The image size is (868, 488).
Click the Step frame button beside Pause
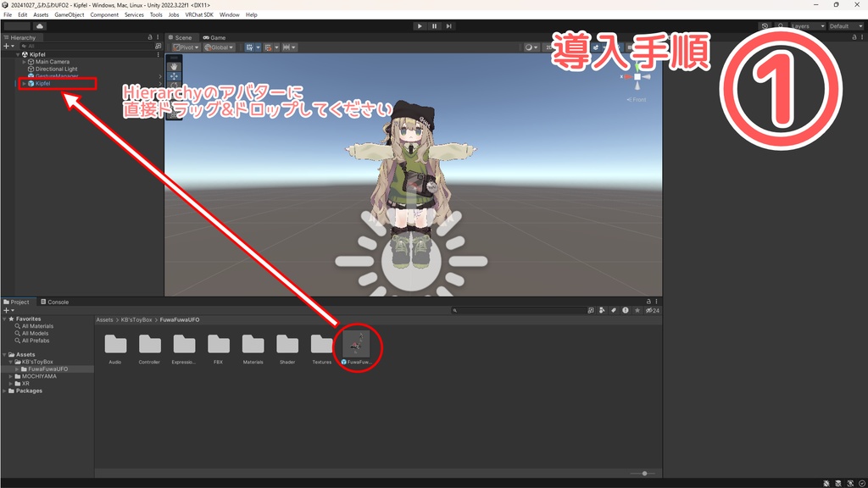448,25
